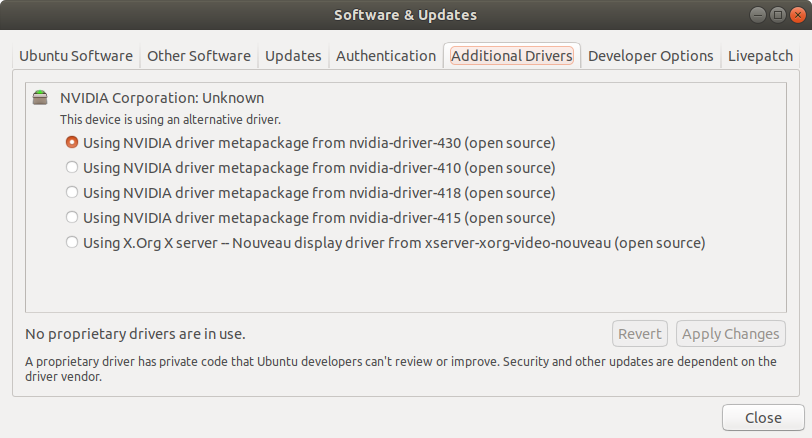The image size is (812, 438).
Task: Click the 'NVIDIA Corporation: Unknown' heading
Action: click(162, 98)
